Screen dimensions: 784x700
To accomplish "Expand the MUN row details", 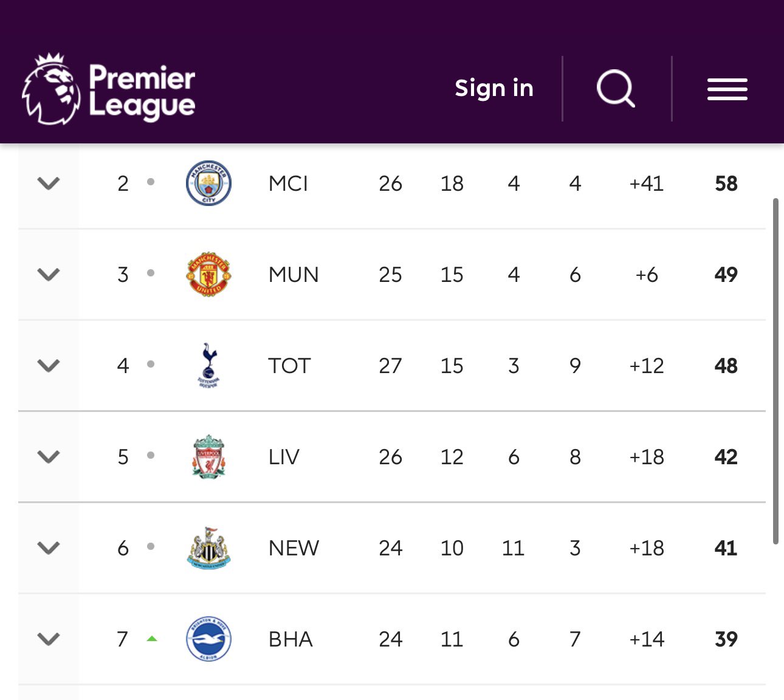I will [49, 274].
